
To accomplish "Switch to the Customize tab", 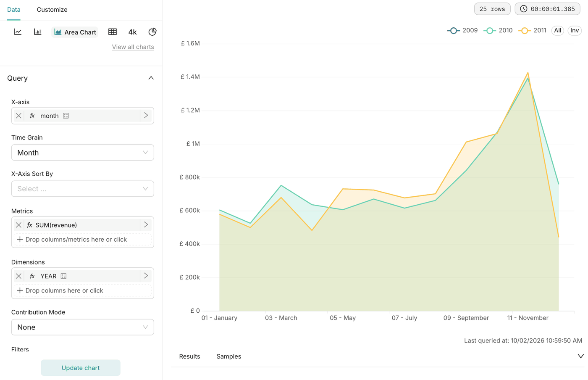I will pyautogui.click(x=52, y=10).
